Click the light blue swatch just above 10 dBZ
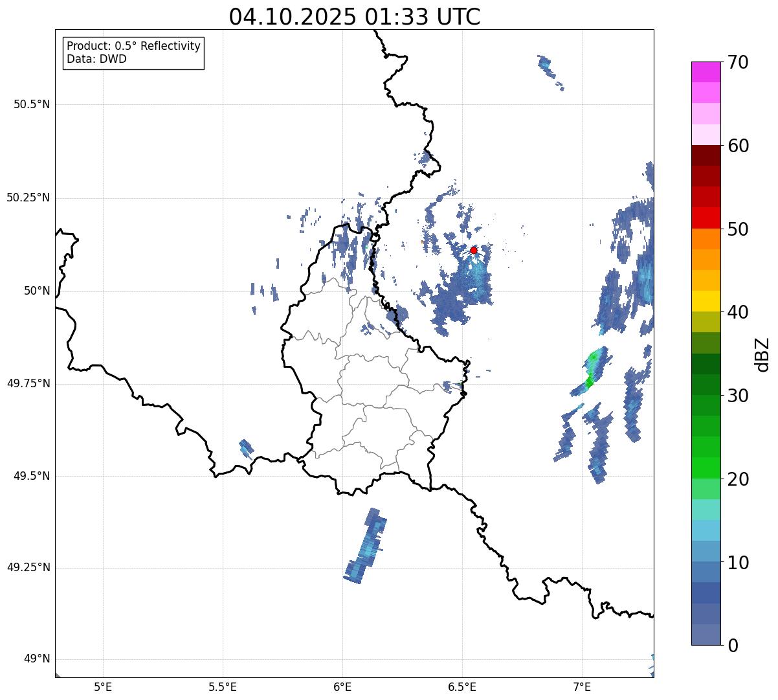Screen dimensions: 778x700 (706, 551)
